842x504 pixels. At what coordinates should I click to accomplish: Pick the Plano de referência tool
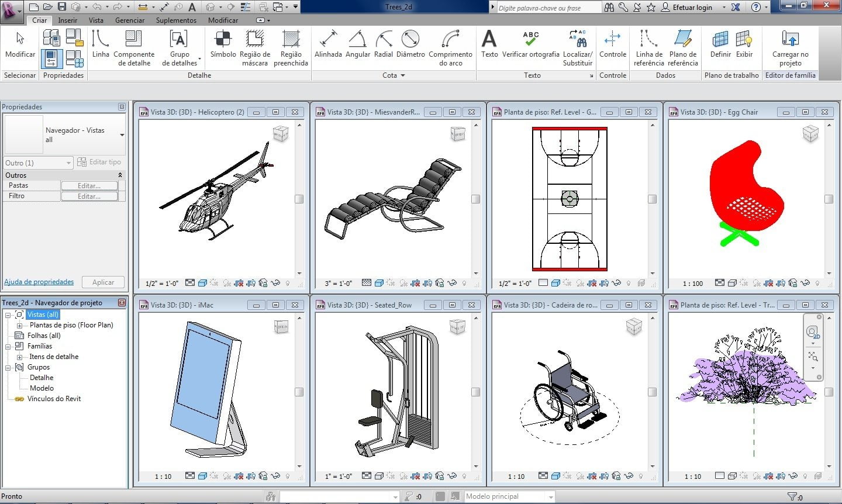tap(683, 48)
